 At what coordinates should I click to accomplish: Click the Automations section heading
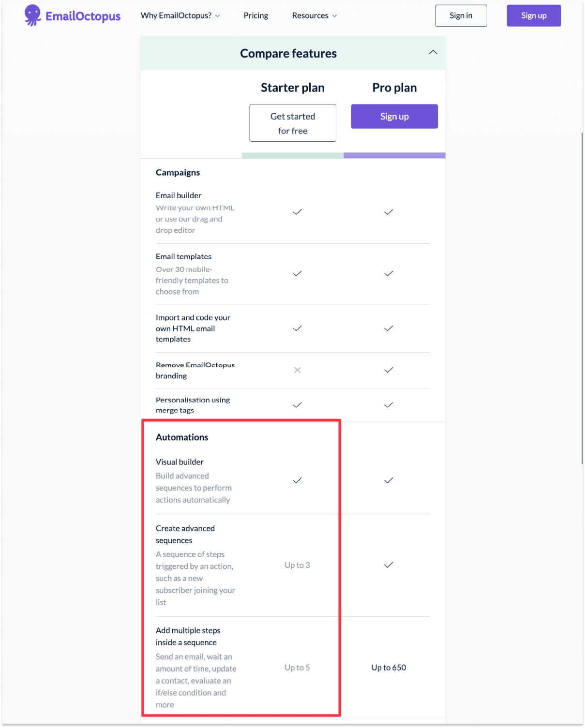point(181,437)
